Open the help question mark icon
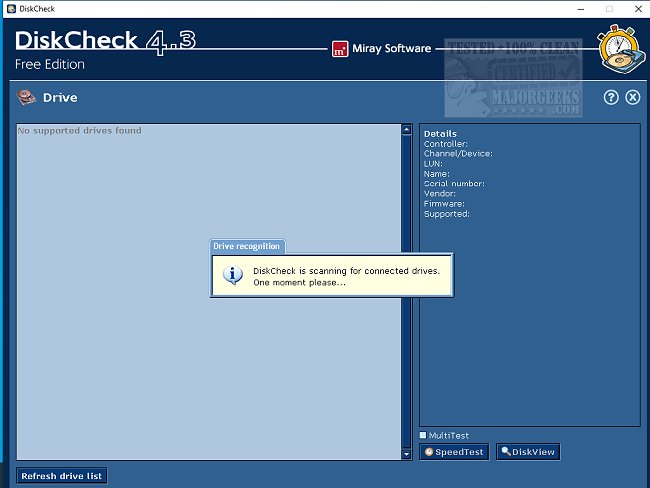The width and height of the screenshot is (650, 488). pyautogui.click(x=611, y=97)
